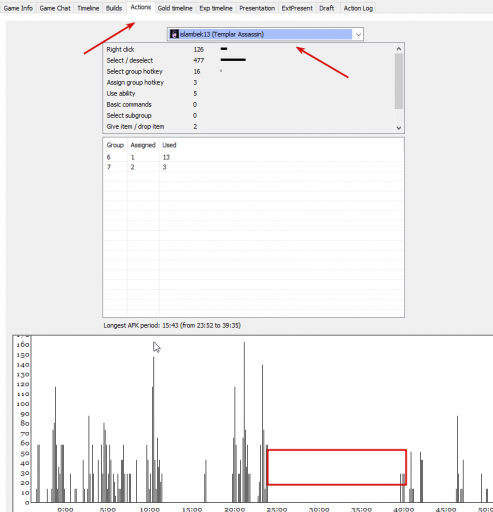
Task: Open the Action Log tab
Action: [x=358, y=8]
